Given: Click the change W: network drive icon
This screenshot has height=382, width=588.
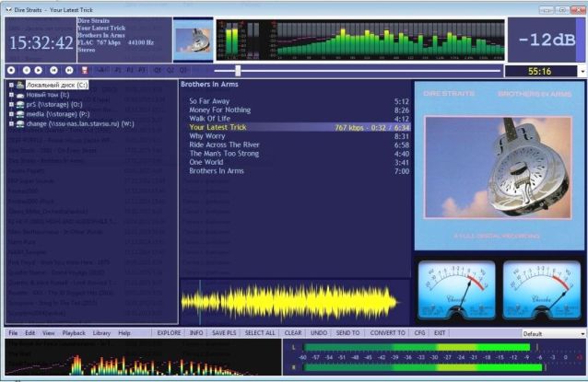Looking at the screenshot, I should point(20,124).
